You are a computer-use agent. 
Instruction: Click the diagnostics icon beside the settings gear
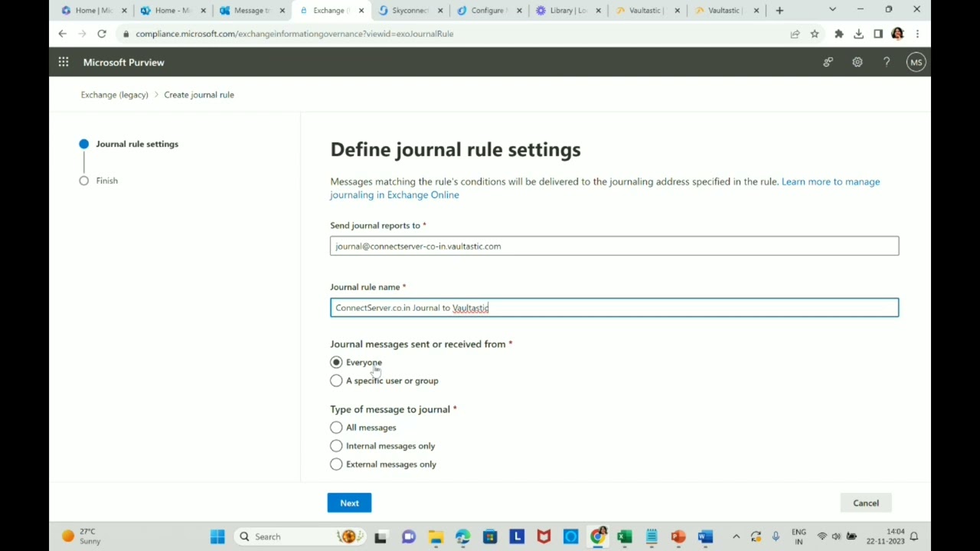point(828,62)
